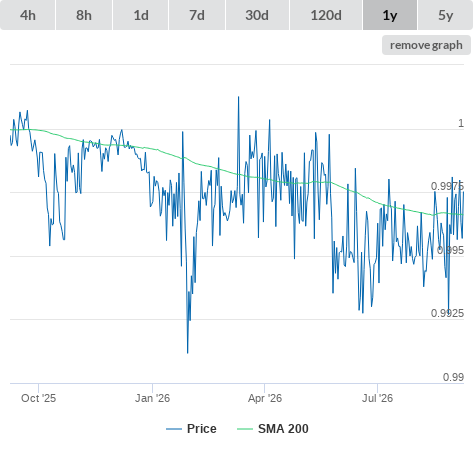
Task: Click the lowest price dip on chart
Action: 188,352
